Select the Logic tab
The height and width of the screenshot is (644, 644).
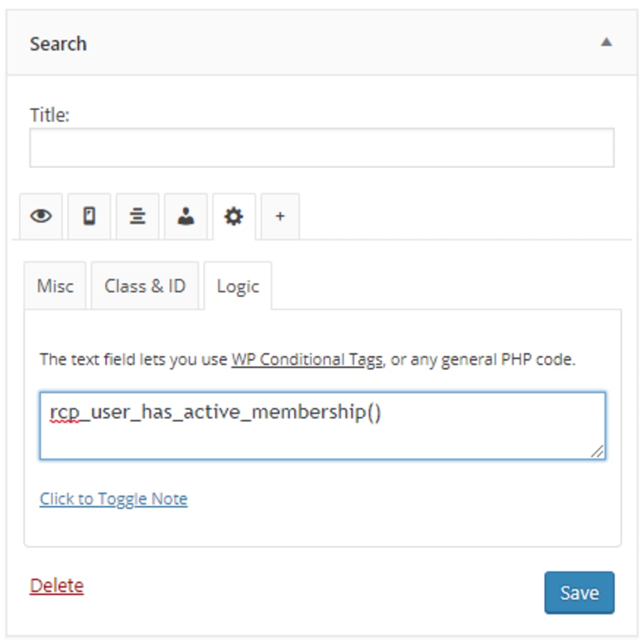pos(238,286)
